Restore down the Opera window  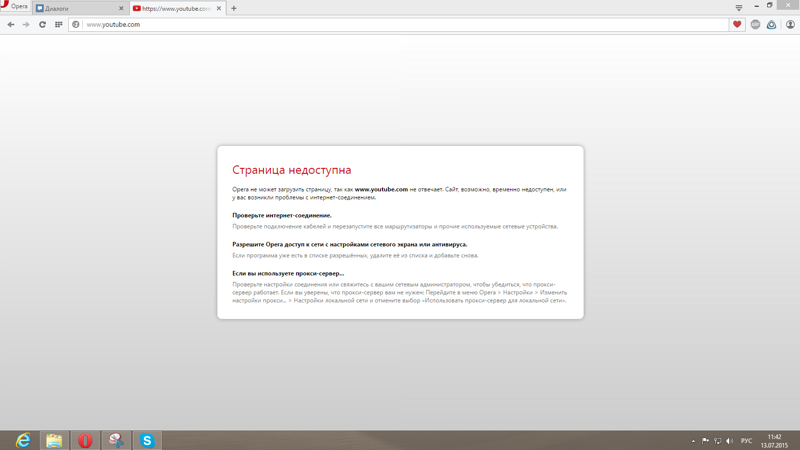pyautogui.click(x=769, y=5)
